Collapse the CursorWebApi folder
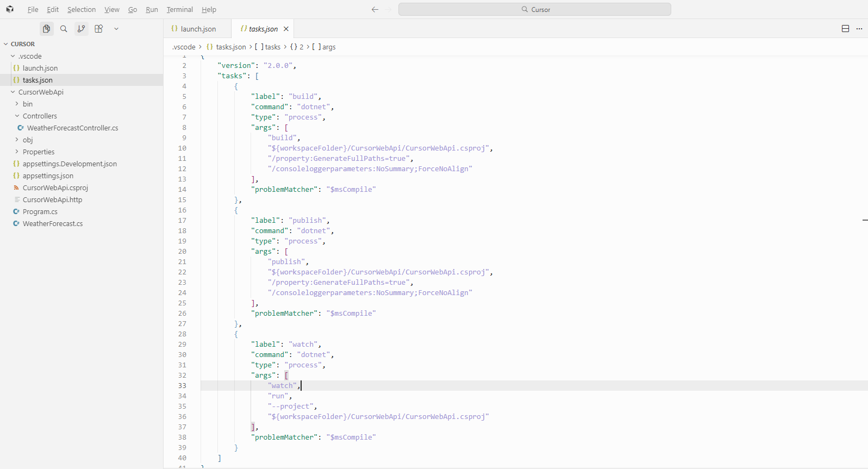Viewport: 868px width, 469px height. [x=82, y=92]
